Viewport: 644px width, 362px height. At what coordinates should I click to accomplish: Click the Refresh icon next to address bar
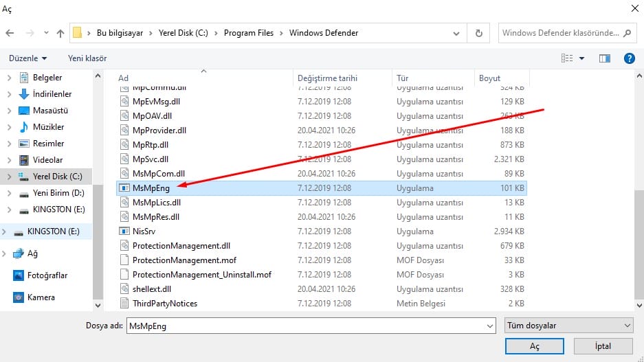tap(478, 33)
